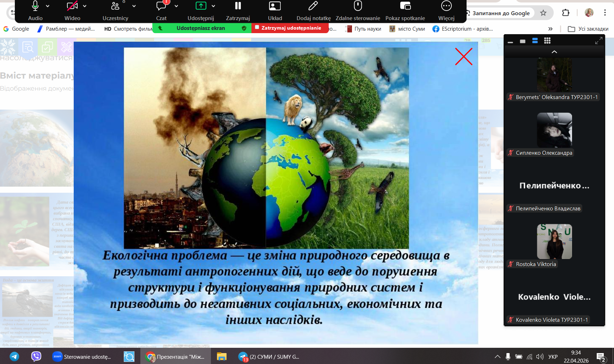Click the Pokaz spotkanie icon
This screenshot has width=614, height=364.
(x=405, y=6)
